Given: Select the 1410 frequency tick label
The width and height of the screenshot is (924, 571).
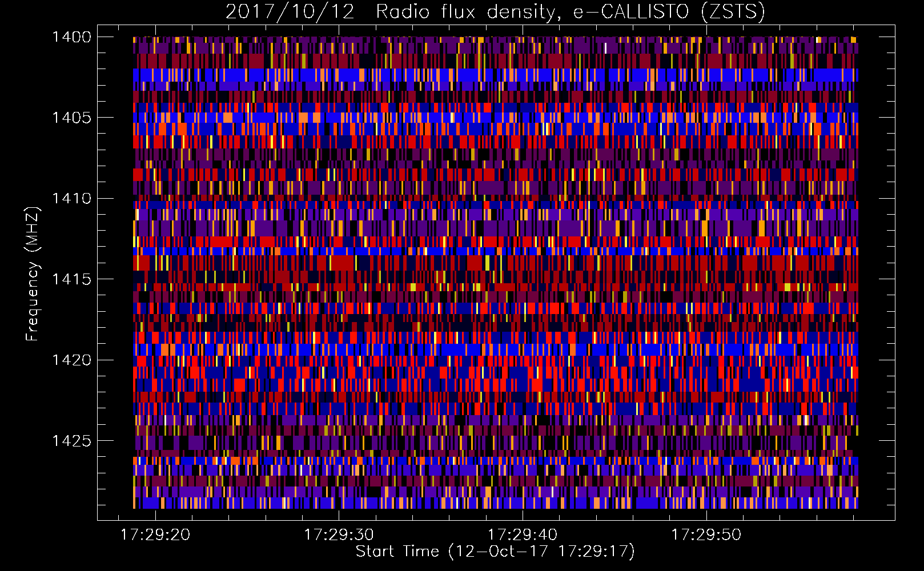Looking at the screenshot, I should coord(72,199).
